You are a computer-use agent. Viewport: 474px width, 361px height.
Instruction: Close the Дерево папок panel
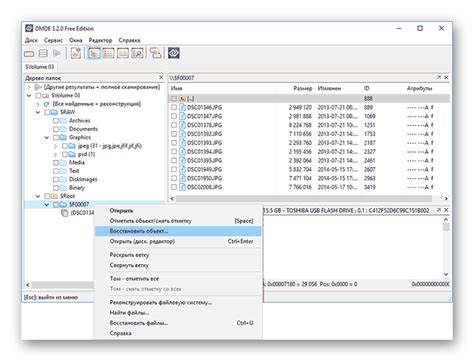click(161, 78)
